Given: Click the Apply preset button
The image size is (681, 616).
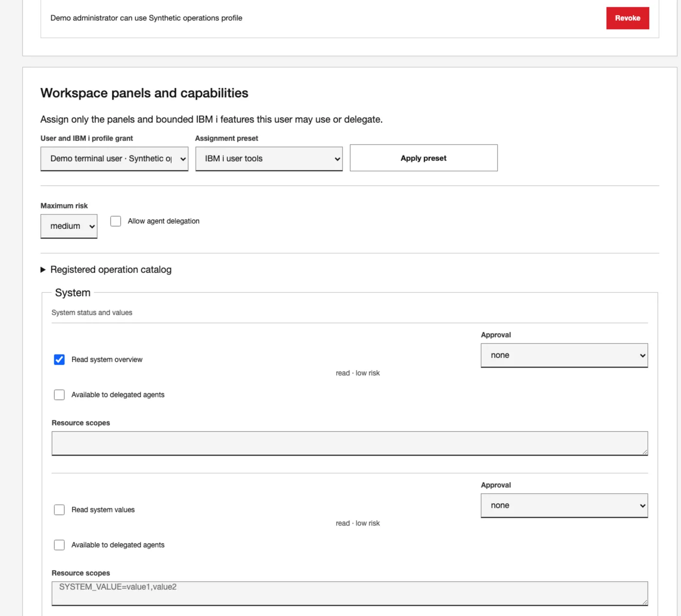Looking at the screenshot, I should (424, 158).
